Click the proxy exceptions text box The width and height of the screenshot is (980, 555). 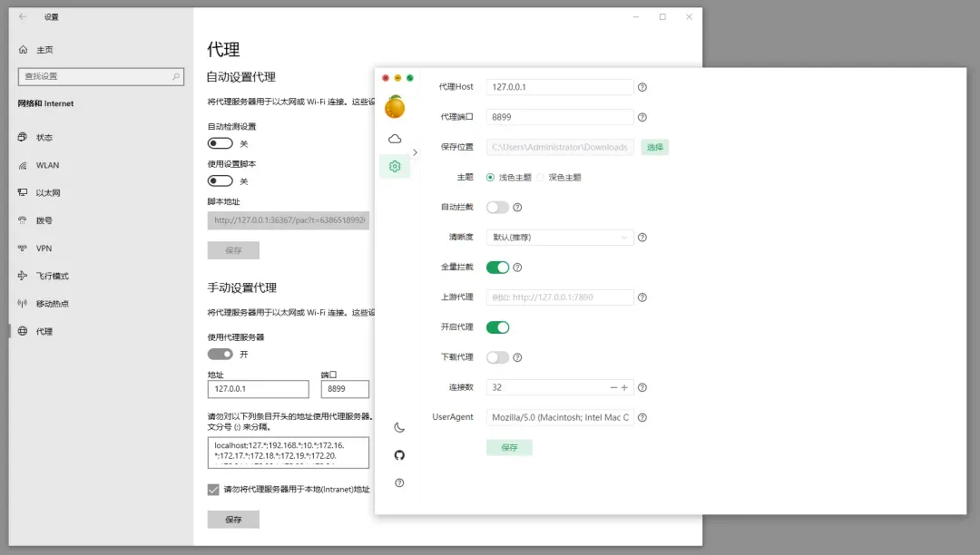pyautogui.click(x=289, y=453)
